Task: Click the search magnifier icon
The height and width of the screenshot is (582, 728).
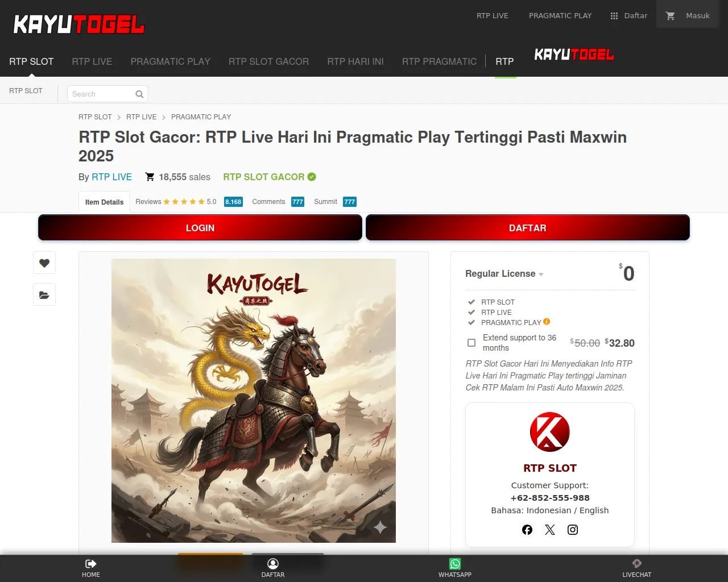Action: click(x=139, y=94)
